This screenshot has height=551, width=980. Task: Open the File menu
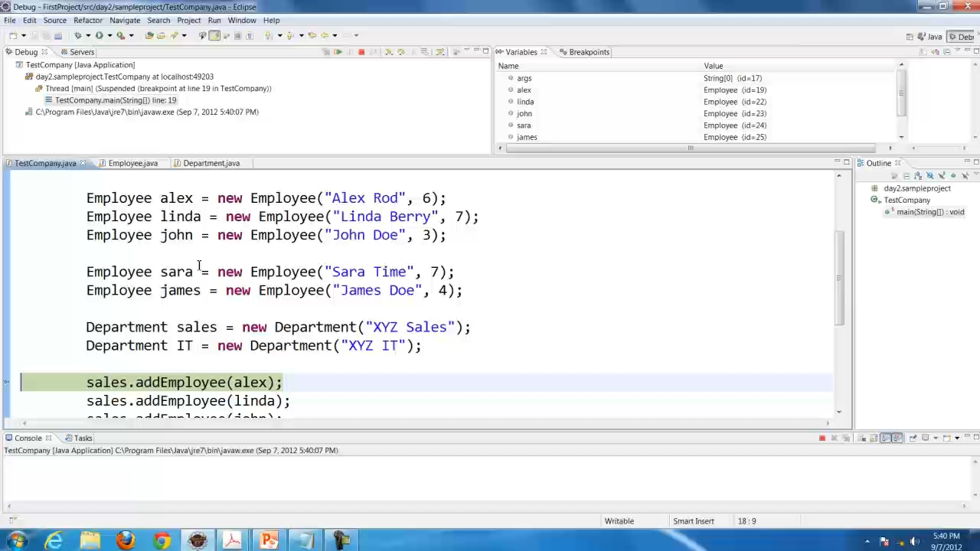point(10,20)
